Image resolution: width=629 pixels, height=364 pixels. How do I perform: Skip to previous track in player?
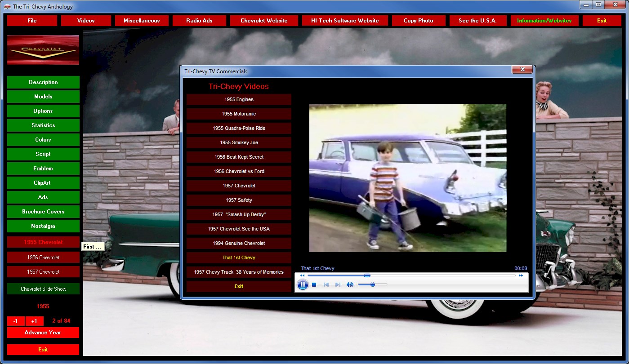326,284
